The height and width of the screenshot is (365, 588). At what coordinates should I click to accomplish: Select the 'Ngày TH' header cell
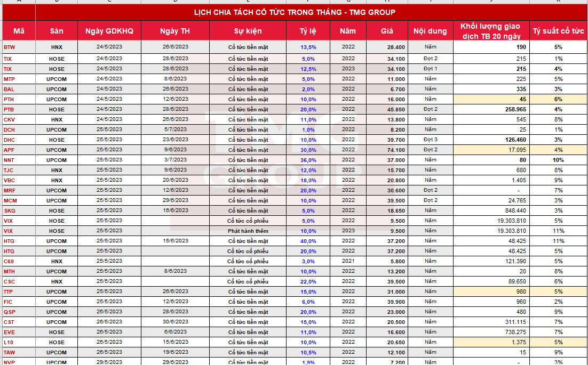pos(175,31)
